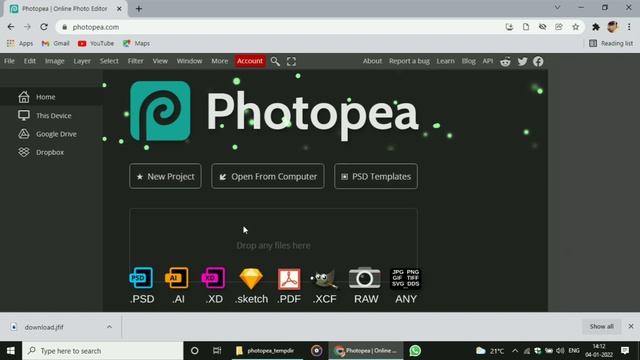
Task: Open photopea_tempdir in the taskbar
Action: [x=267, y=351]
